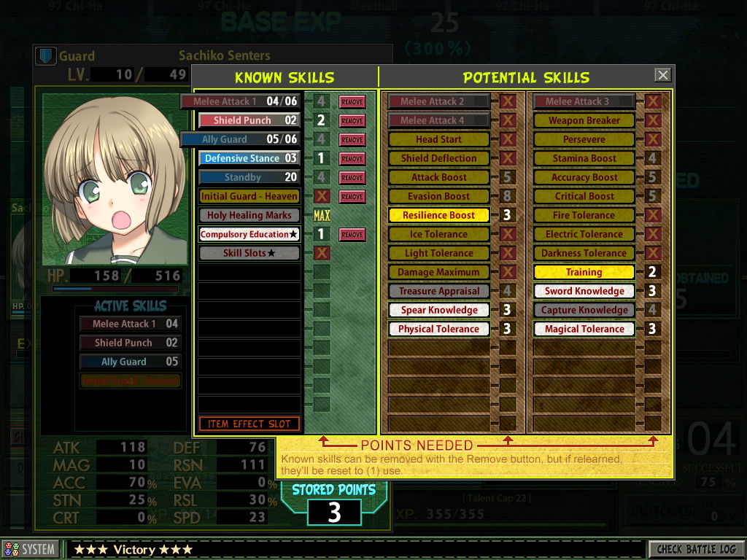This screenshot has width=747, height=560.
Task: Close the skills panel with X button
Action: coord(662,75)
